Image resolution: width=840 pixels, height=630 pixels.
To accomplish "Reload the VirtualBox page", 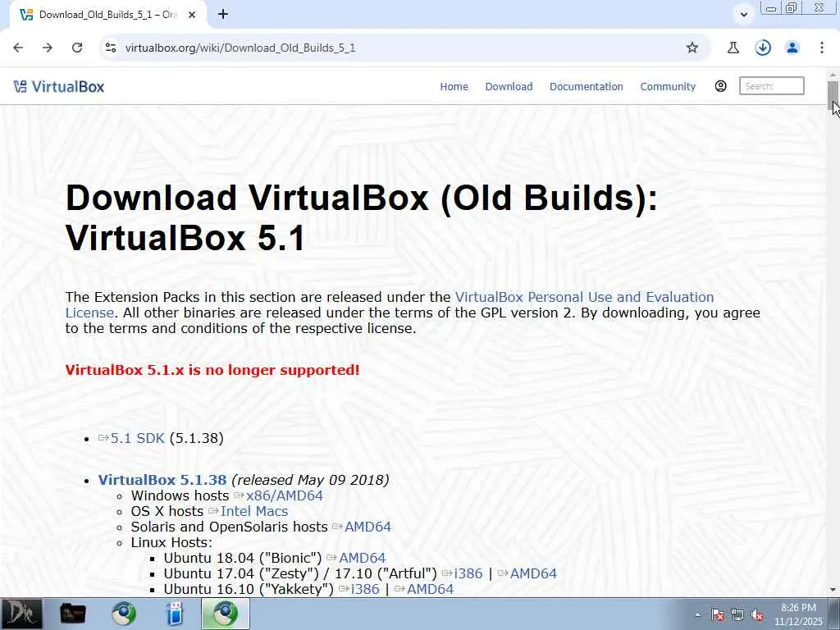I will tap(77, 48).
